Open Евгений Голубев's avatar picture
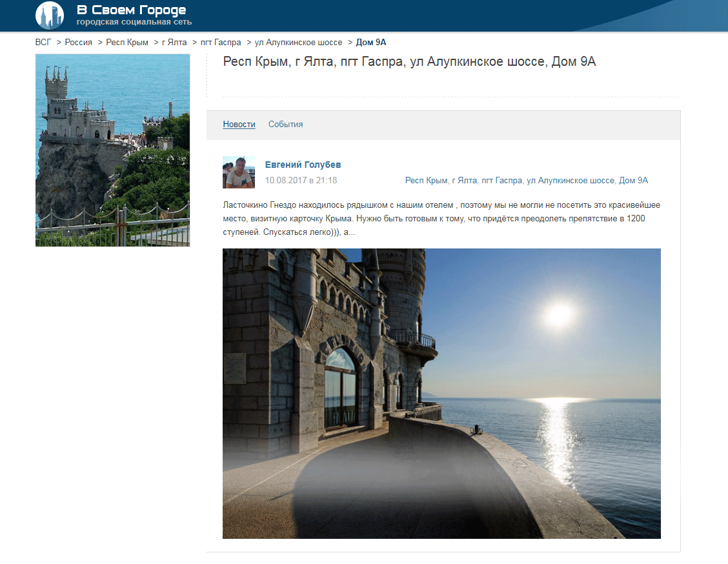The width and height of the screenshot is (728, 564). 238,172
